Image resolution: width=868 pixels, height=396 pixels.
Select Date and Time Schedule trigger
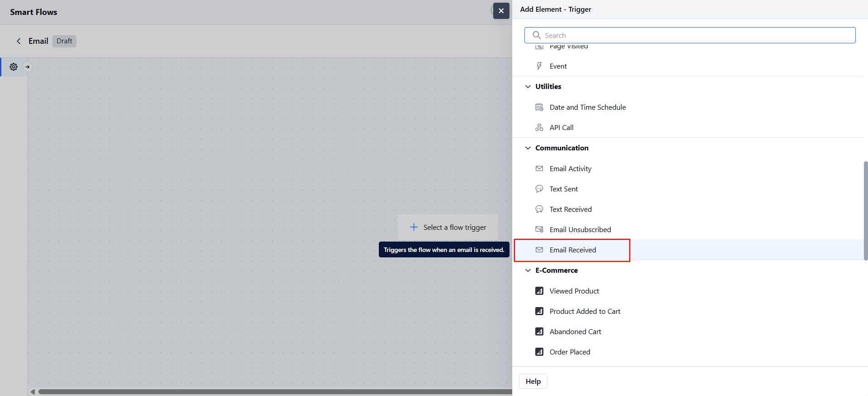coord(689,107)
